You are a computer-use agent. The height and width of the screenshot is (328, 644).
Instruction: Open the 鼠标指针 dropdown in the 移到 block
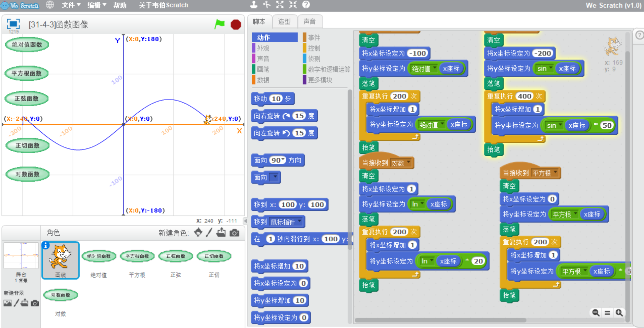click(x=299, y=222)
